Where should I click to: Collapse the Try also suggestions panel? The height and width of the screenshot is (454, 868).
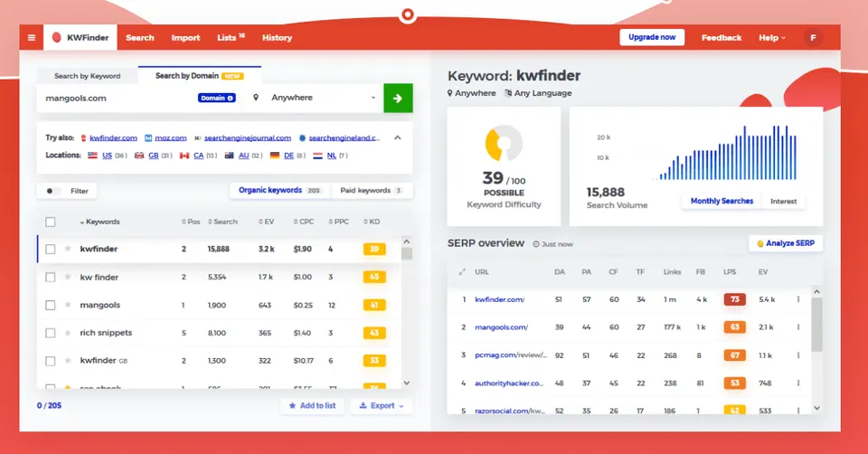click(x=398, y=137)
